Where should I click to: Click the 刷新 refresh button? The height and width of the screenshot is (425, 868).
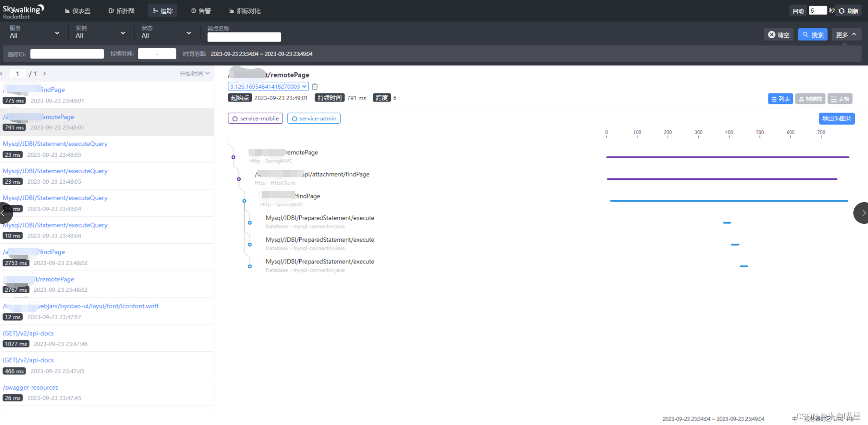point(849,11)
